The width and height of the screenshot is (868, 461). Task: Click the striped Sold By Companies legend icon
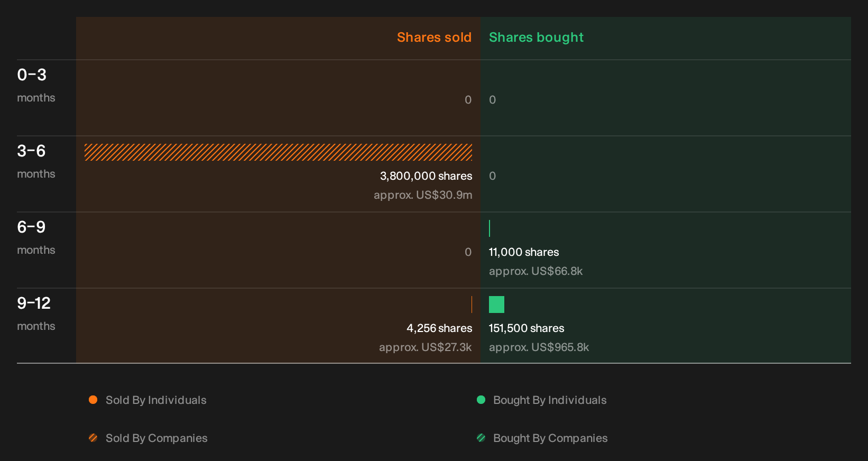click(93, 438)
